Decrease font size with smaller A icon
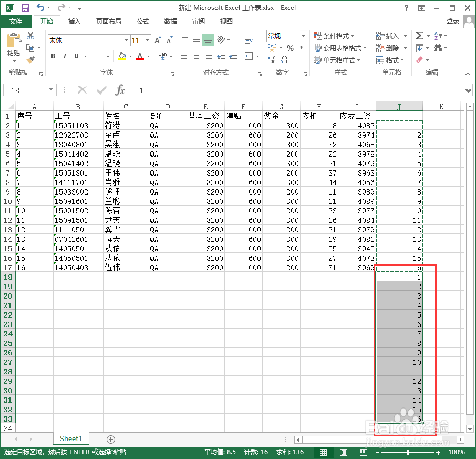Viewport: 476px width, 459px height. [x=169, y=40]
